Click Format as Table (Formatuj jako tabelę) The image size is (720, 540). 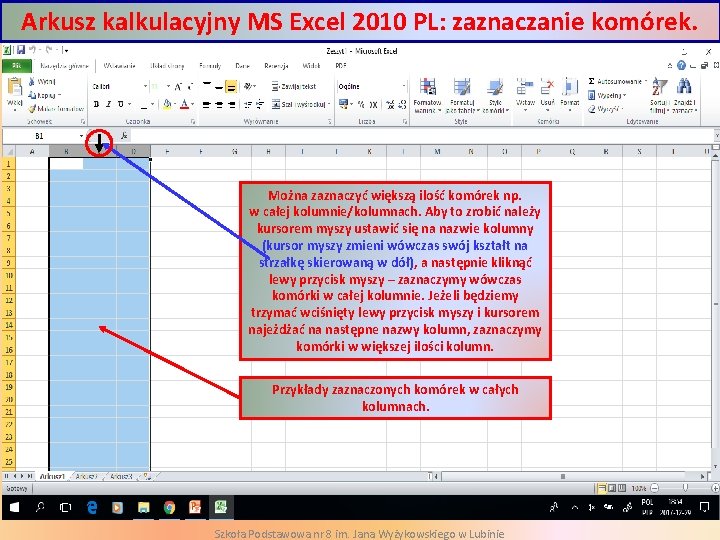pyautogui.click(x=462, y=96)
